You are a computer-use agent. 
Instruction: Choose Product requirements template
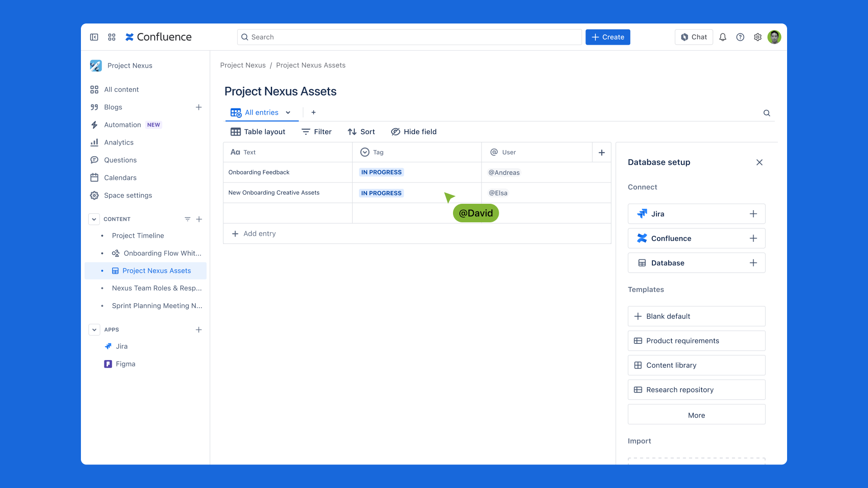696,341
